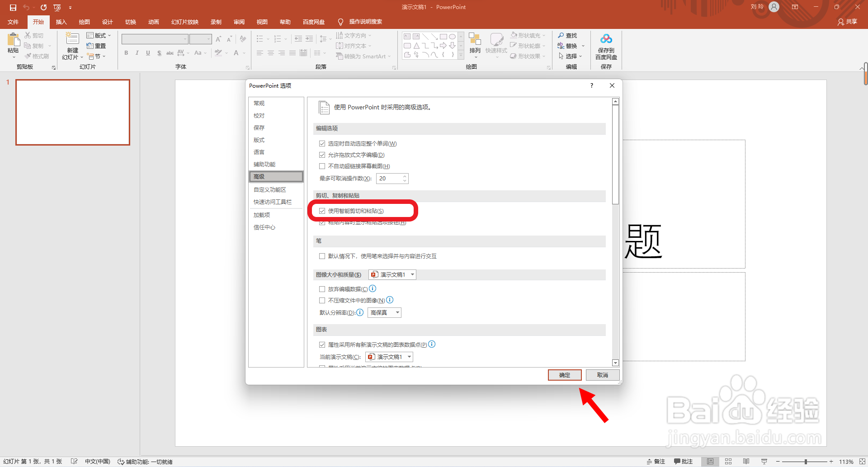Click the Paste clipboard icon
The height and width of the screenshot is (467, 868).
14,39
